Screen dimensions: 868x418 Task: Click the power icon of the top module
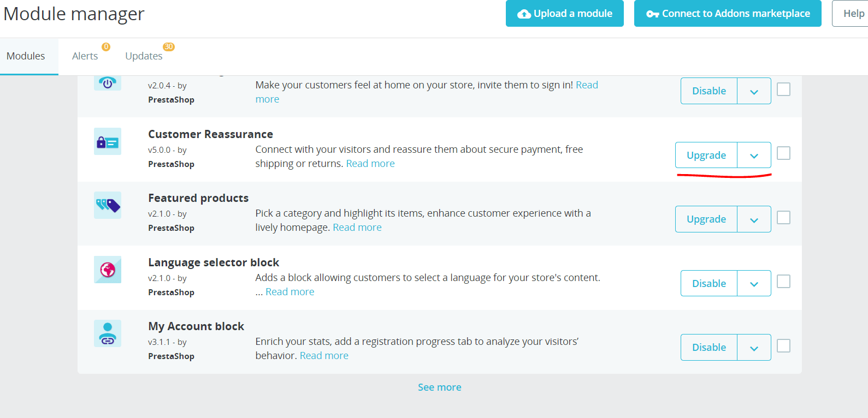[108, 83]
